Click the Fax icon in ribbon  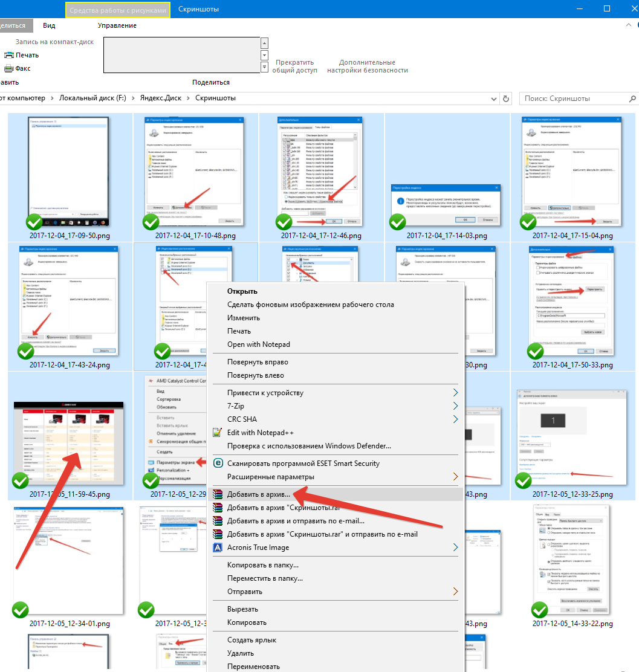coord(8,68)
